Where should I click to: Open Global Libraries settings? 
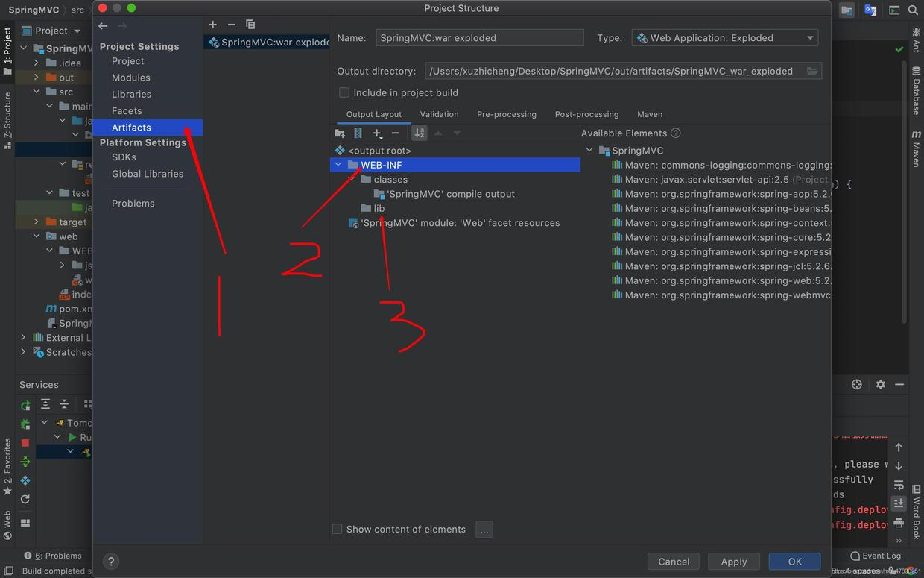[148, 174]
